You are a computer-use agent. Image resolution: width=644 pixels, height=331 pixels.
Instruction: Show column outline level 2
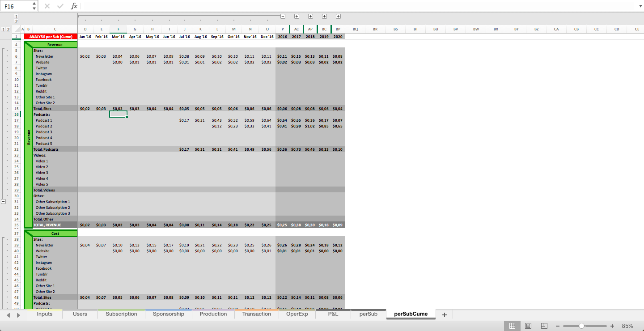[17, 21]
